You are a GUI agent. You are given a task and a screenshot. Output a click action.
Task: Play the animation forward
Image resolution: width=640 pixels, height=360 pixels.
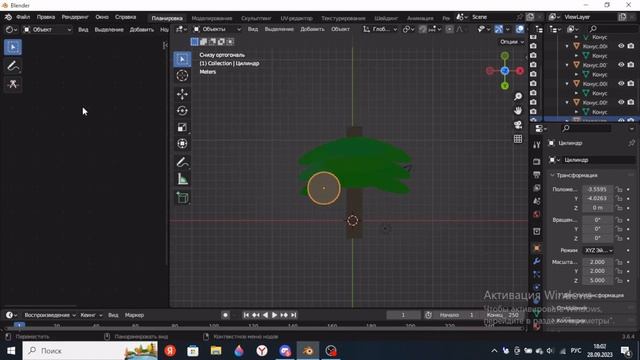(274, 315)
